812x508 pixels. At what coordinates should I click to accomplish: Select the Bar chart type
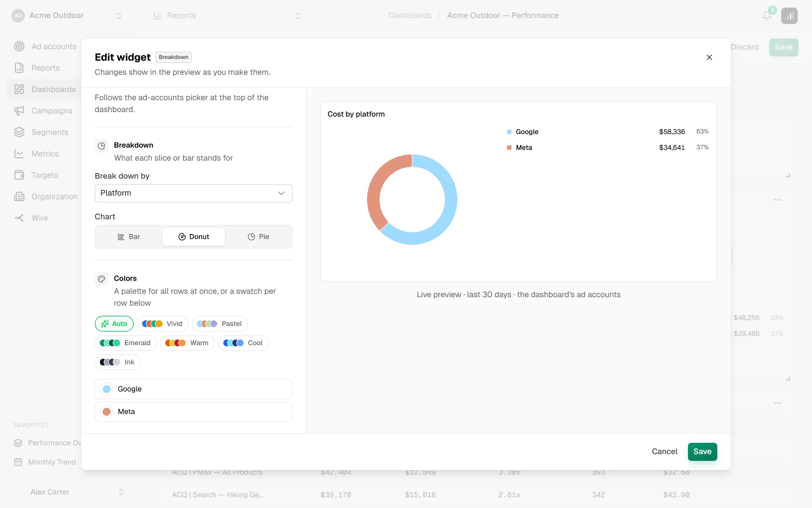[x=129, y=237]
